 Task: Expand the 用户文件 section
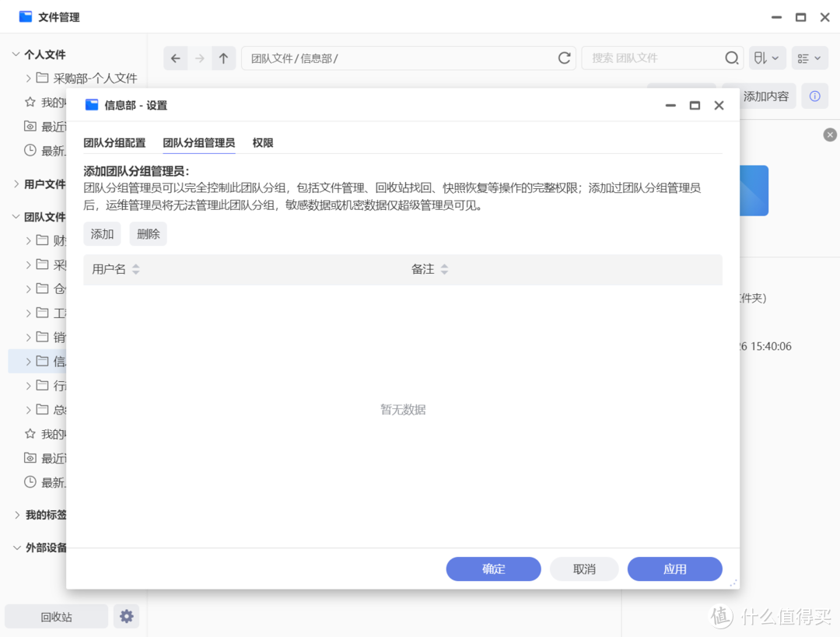click(17, 184)
